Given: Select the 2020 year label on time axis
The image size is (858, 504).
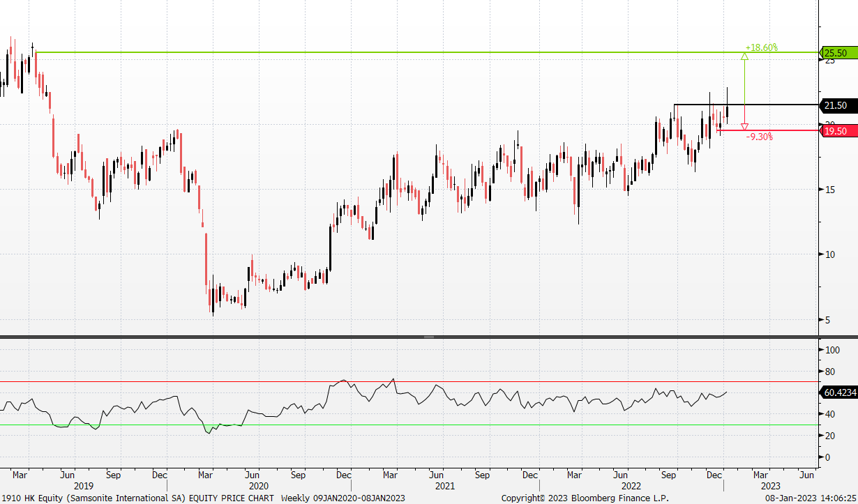Looking at the screenshot, I should (x=258, y=485).
